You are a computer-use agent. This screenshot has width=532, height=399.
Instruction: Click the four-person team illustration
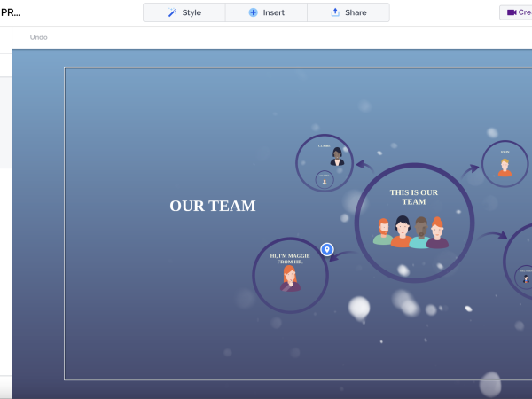click(x=411, y=232)
